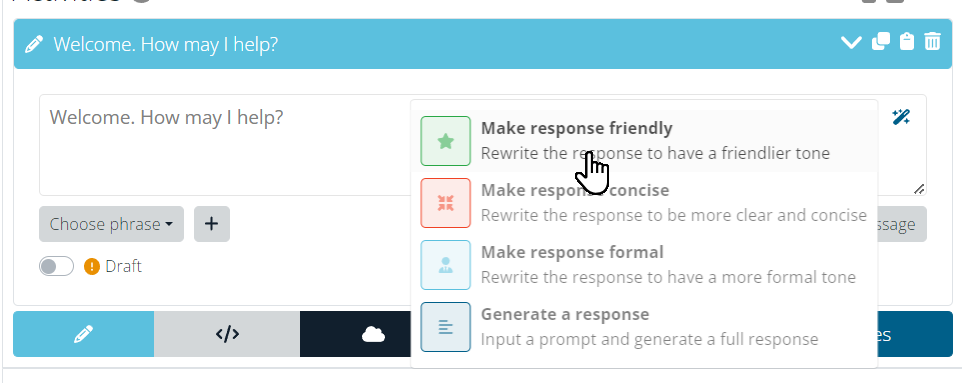Image resolution: width=962 pixels, height=383 pixels.
Task: Click the red compress concise icon
Action: coord(445,203)
